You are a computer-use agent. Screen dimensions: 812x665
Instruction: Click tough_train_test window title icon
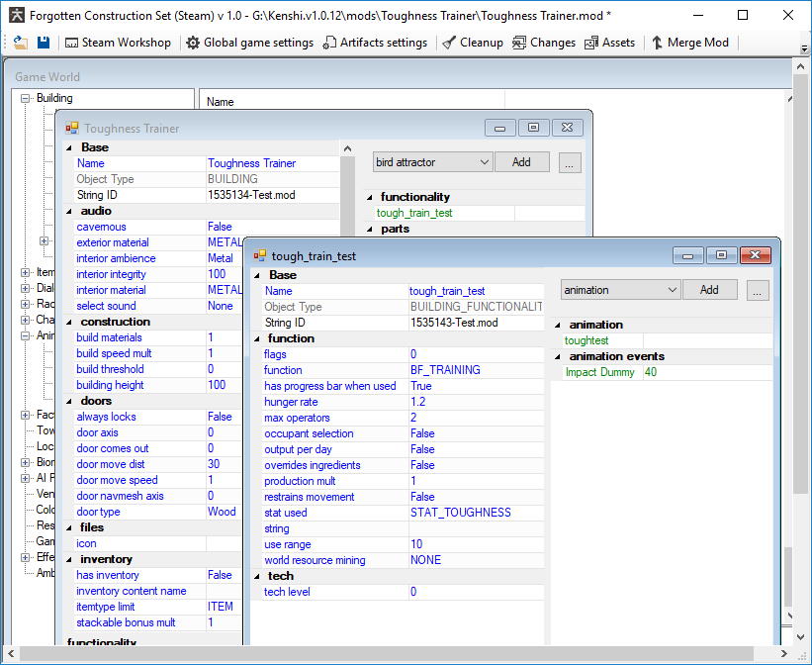[x=259, y=255]
